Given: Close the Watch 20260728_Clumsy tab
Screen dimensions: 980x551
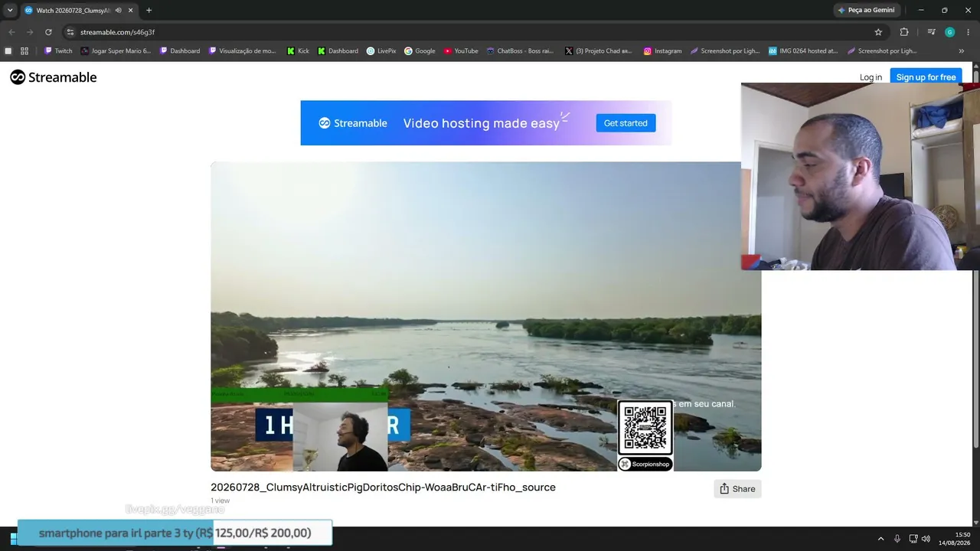Looking at the screenshot, I should click(131, 11).
